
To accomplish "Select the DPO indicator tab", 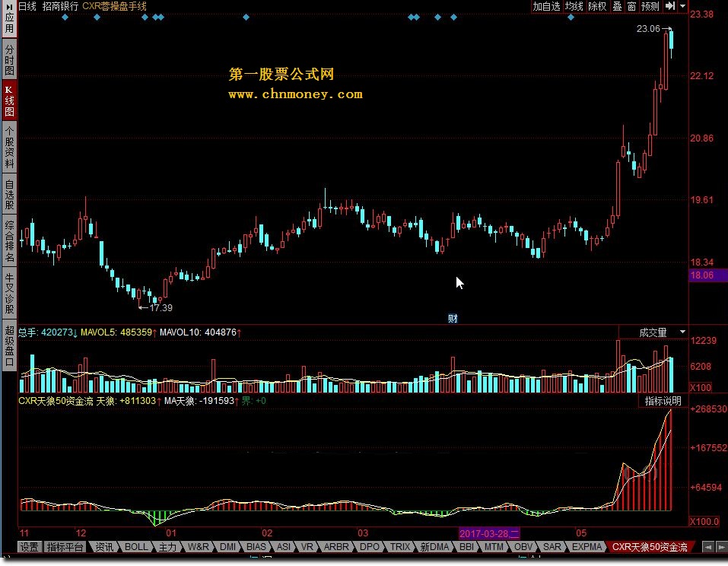I will pyautogui.click(x=370, y=547).
